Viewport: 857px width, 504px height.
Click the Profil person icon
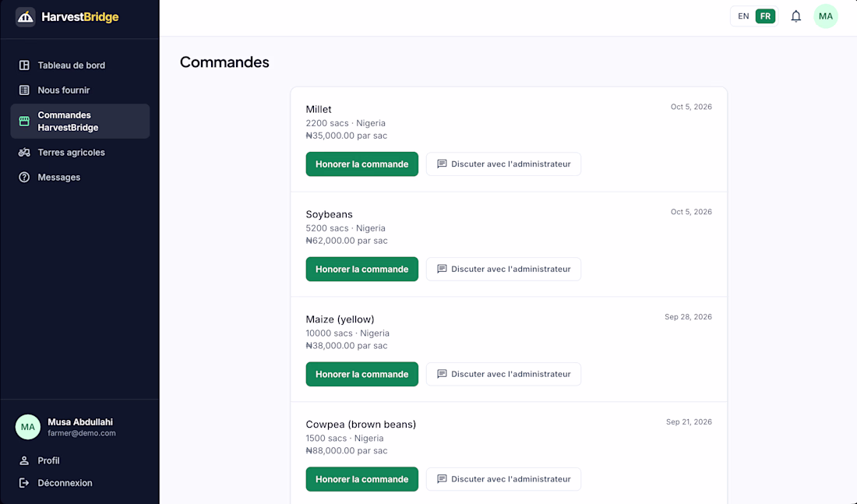(x=24, y=461)
